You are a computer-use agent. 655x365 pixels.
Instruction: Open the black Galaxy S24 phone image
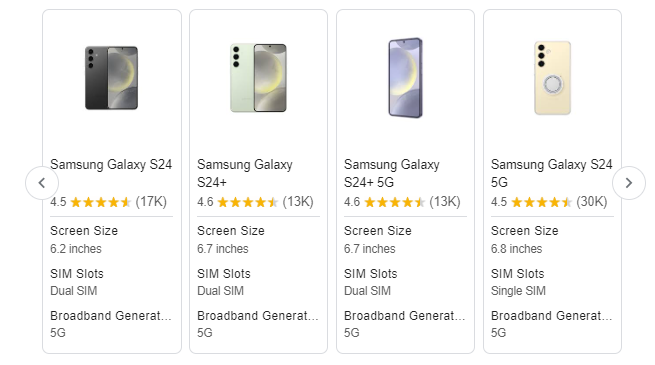pos(112,78)
